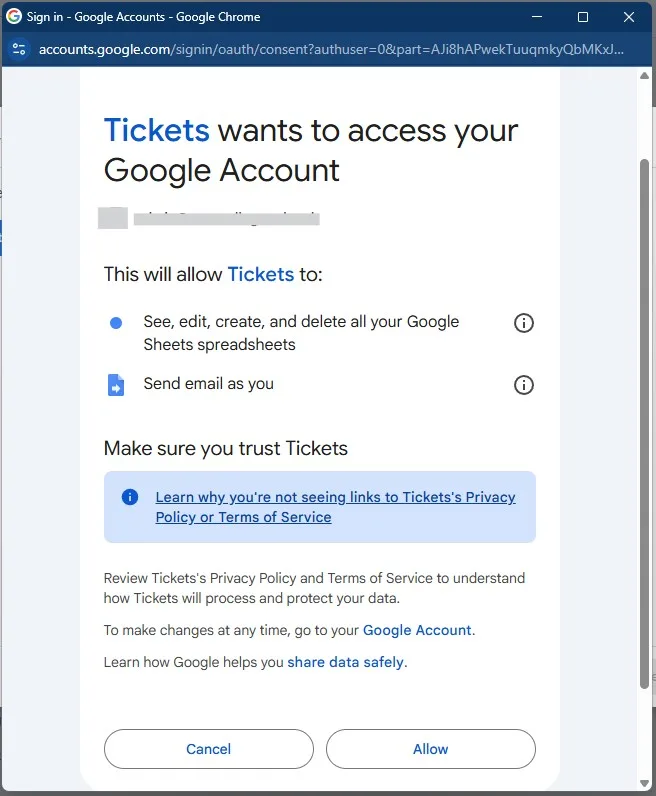Click scrollbar down arrow

(644, 783)
